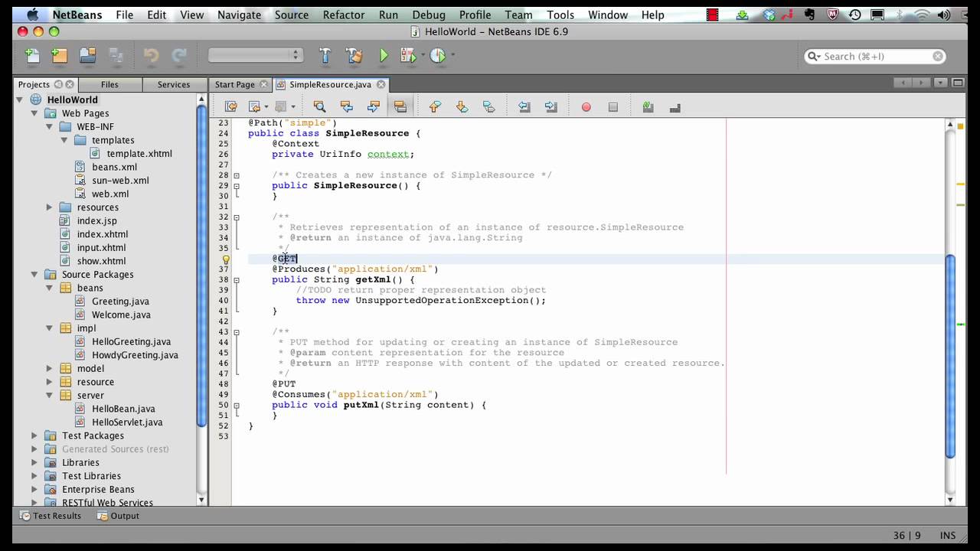Expand the model package
980x551 pixels.
50,369
